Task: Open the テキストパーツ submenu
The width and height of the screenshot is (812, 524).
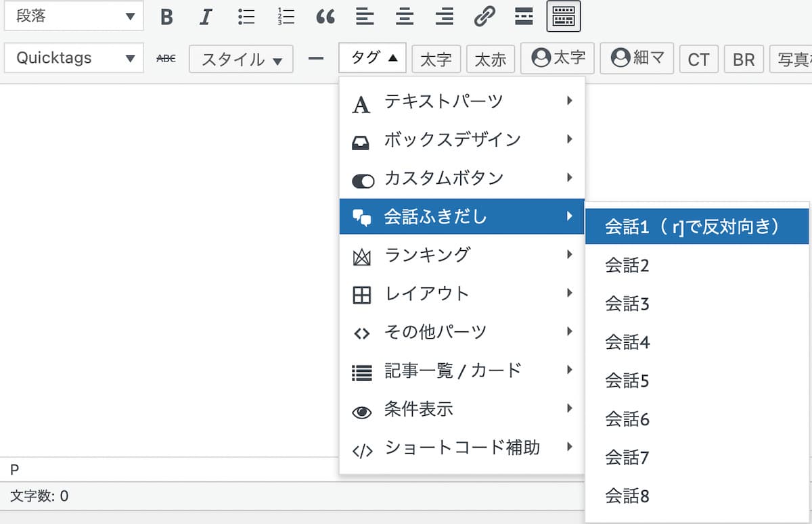Action: coord(462,101)
